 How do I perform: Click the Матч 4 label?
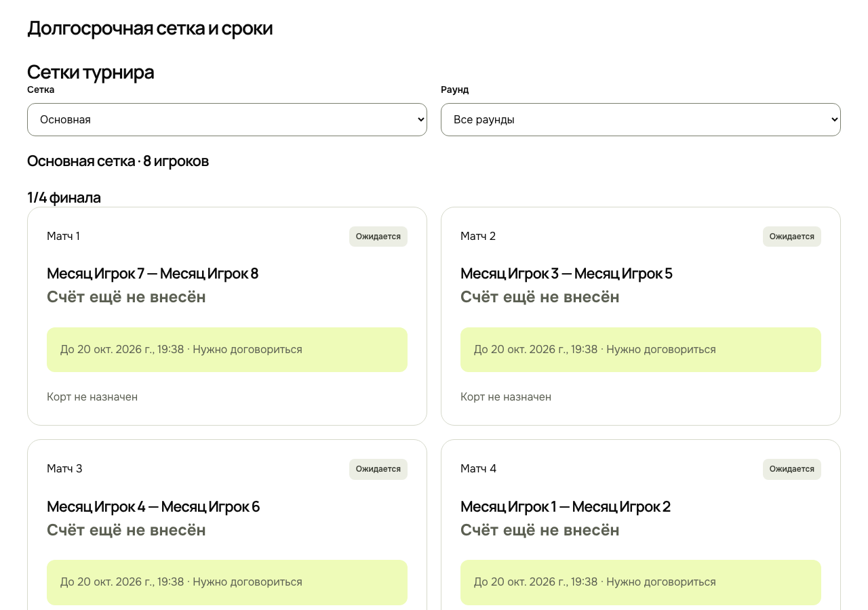478,468
